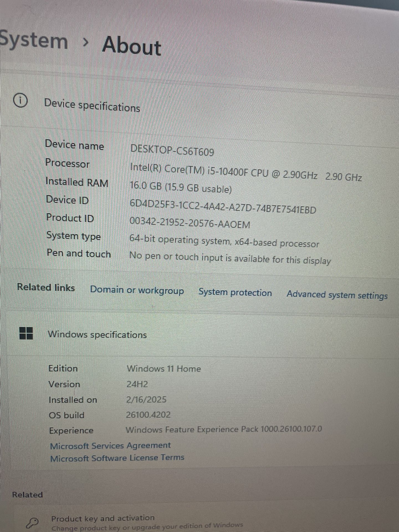
Task: Click the Device name label
Action: (75, 145)
